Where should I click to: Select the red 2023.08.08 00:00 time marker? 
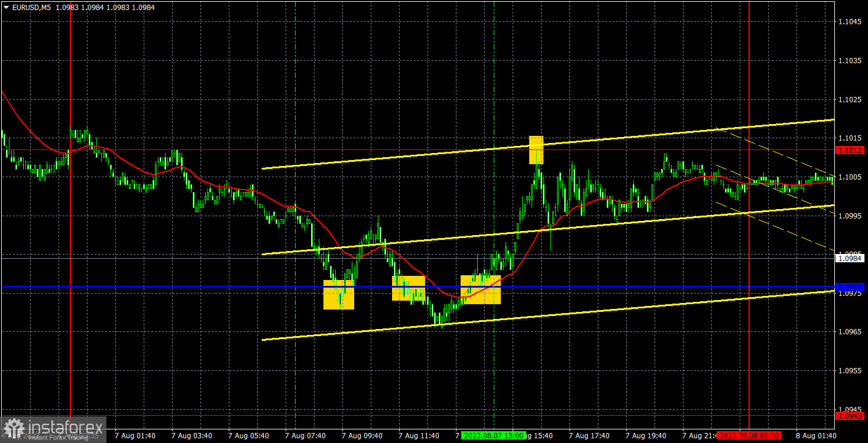point(749,436)
